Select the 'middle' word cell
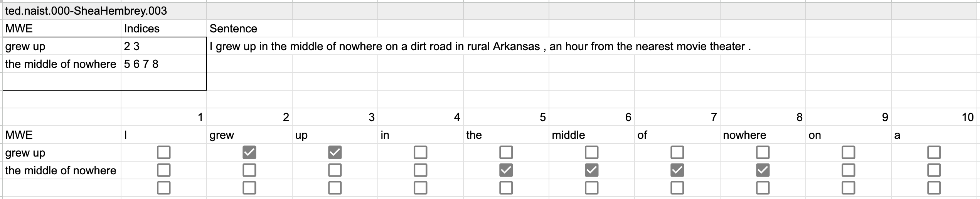This screenshot has height=199, width=980. (x=591, y=135)
